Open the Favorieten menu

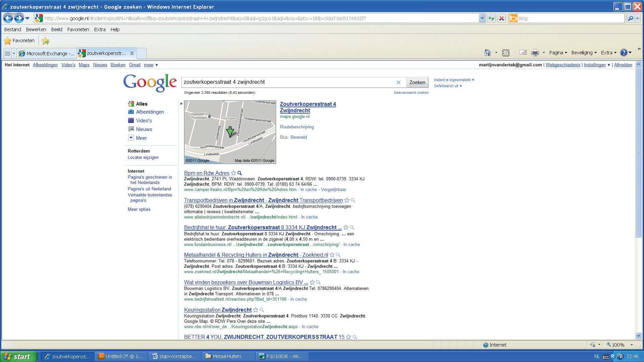pyautogui.click(x=78, y=29)
